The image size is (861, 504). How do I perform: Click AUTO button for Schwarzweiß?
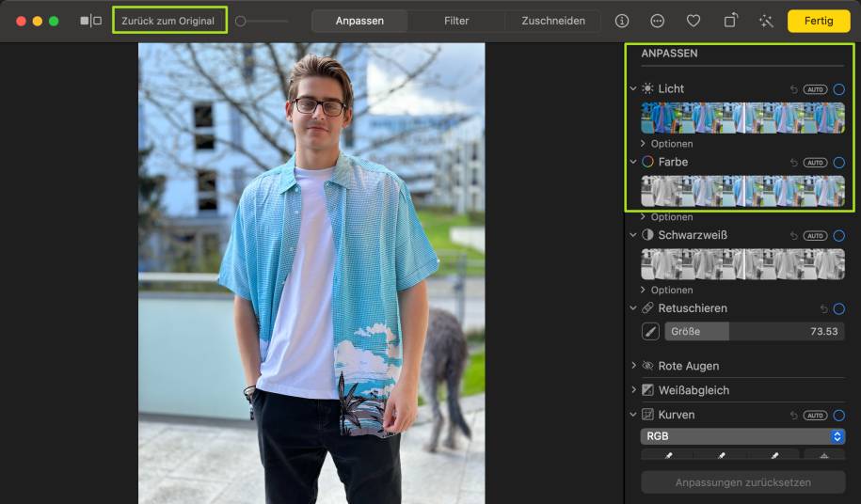(x=815, y=235)
